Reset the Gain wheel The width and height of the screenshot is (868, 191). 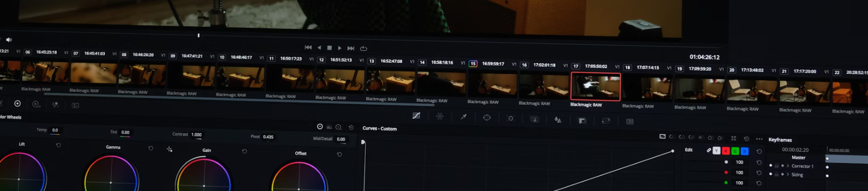[245, 151]
